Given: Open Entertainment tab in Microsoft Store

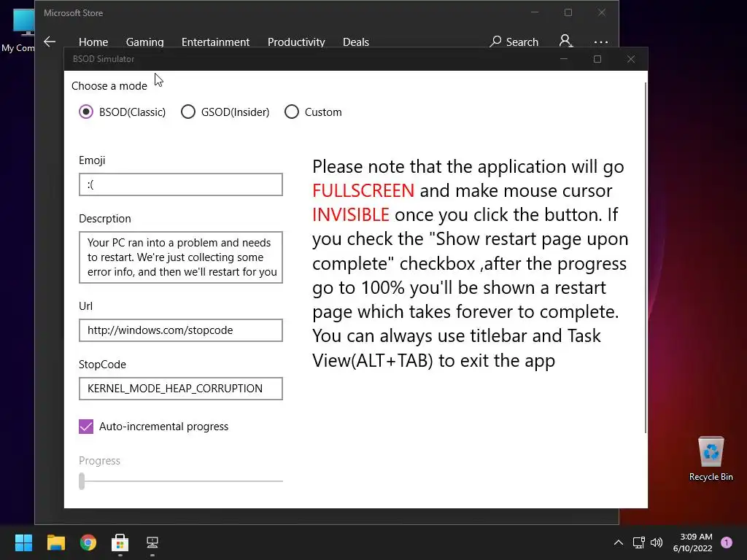Looking at the screenshot, I should click(x=215, y=42).
